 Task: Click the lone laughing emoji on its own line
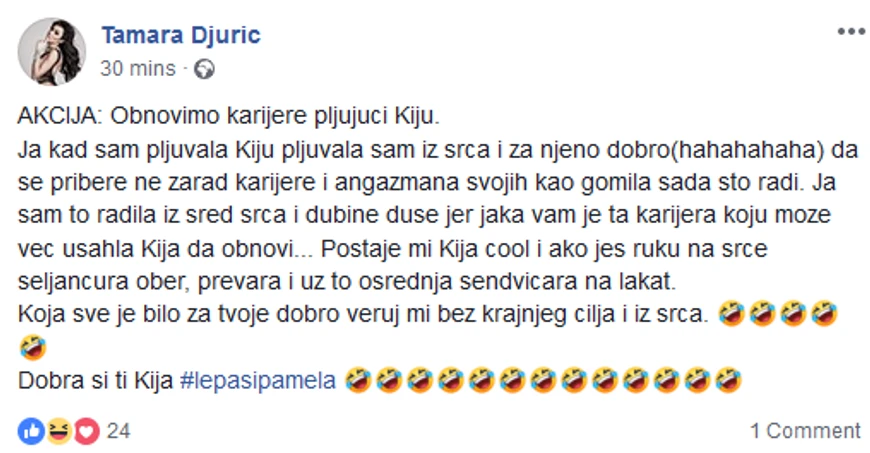click(32, 348)
